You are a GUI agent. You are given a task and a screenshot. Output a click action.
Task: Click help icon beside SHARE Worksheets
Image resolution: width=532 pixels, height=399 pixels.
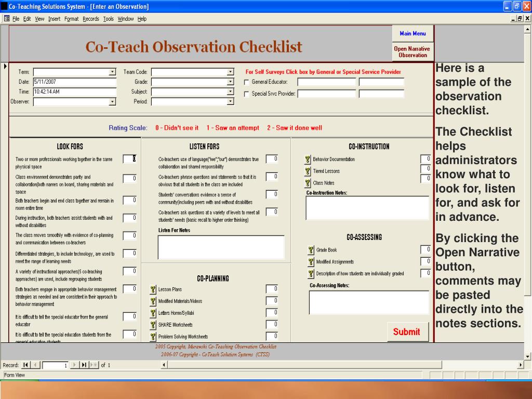point(153,325)
